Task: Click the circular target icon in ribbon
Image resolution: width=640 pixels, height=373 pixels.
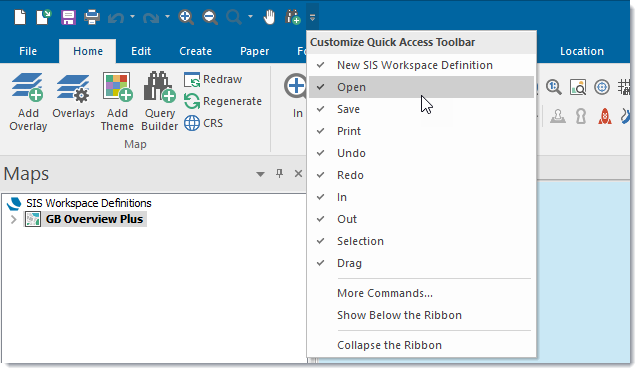Action: pos(602,87)
